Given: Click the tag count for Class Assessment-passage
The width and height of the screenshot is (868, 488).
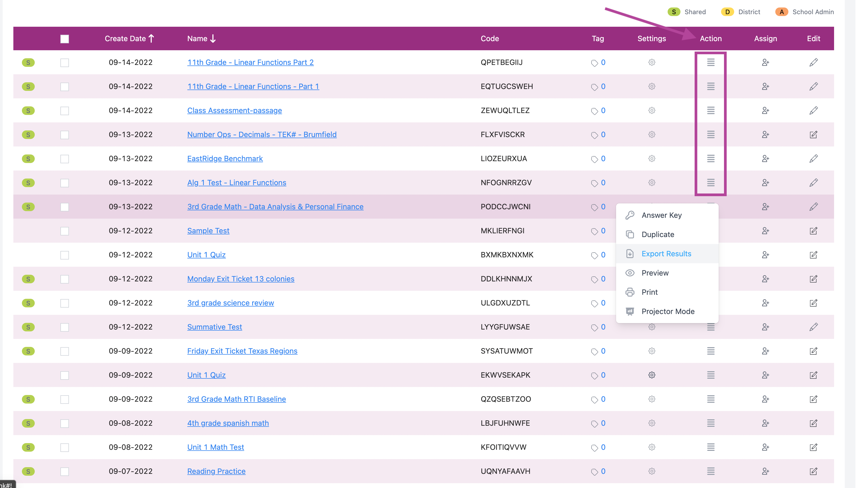Looking at the screenshot, I should (x=603, y=111).
